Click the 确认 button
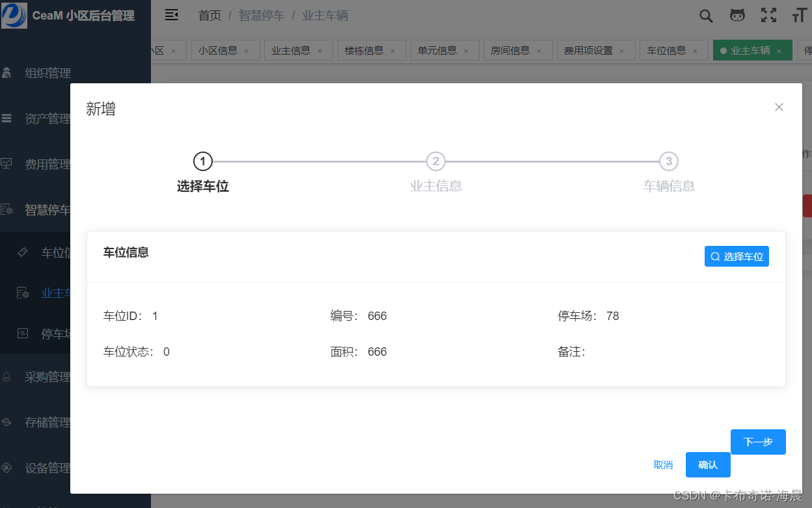Screen dimensions: 812x508 pyautogui.click(x=708, y=464)
